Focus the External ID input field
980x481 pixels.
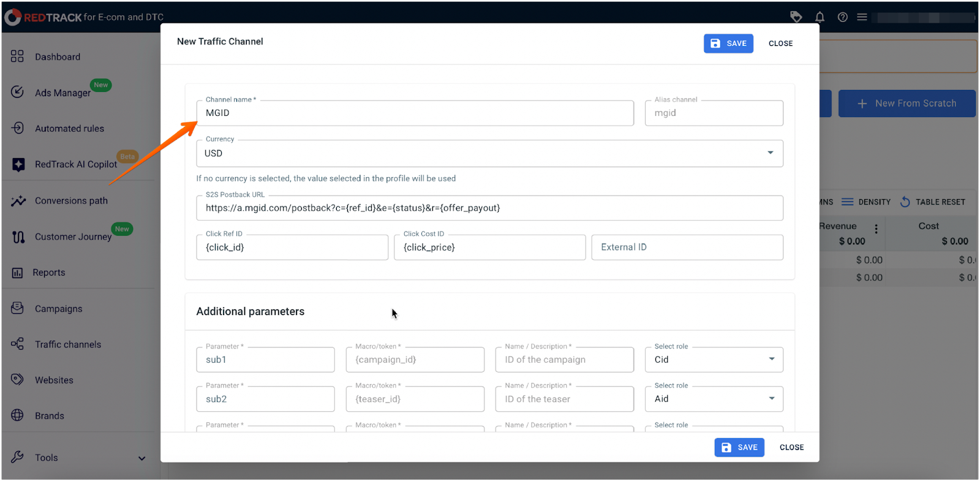click(x=687, y=248)
